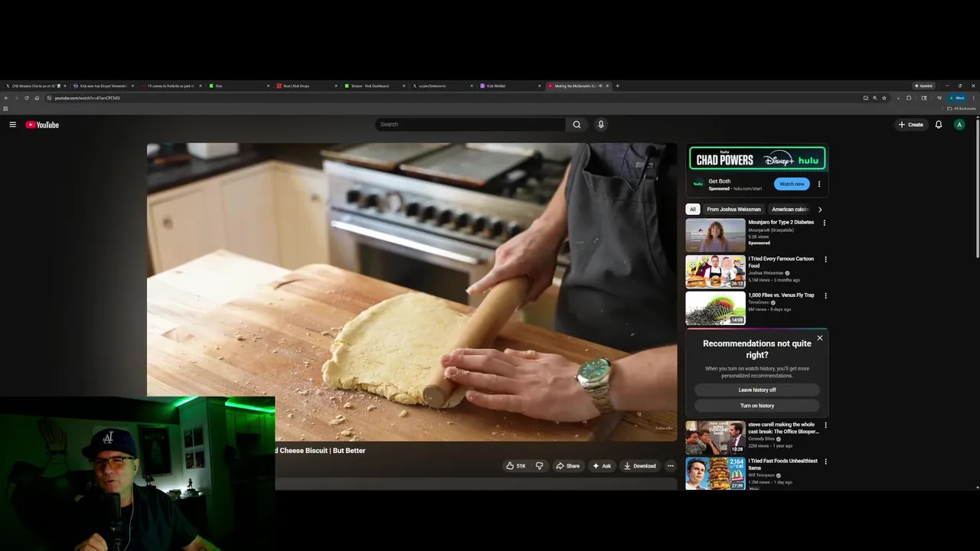The width and height of the screenshot is (980, 551).
Task: Close the Rust Kick Drops tab
Action: click(336, 86)
